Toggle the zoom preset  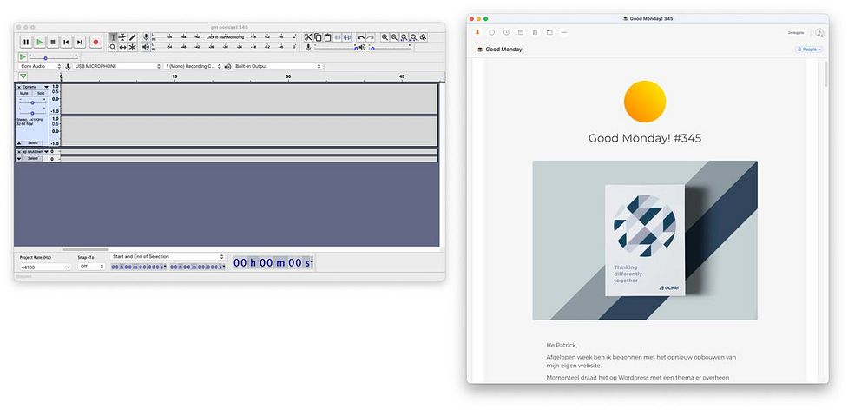coord(423,37)
